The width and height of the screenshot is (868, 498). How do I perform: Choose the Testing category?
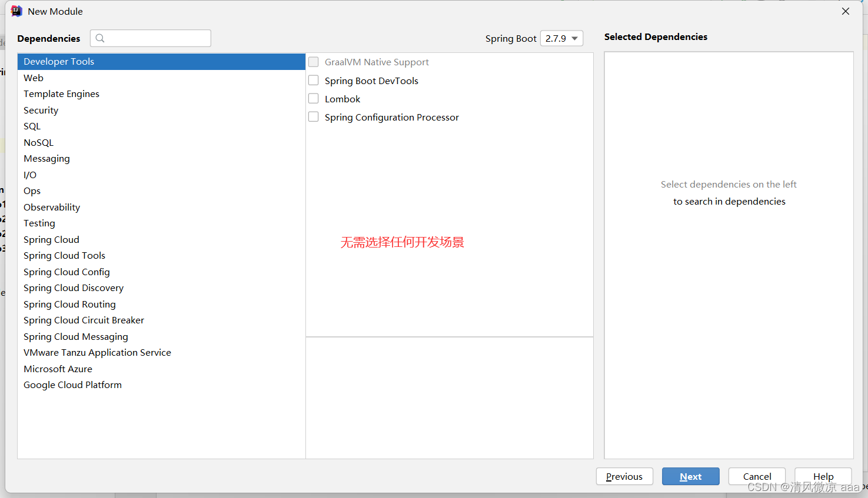tap(161, 223)
